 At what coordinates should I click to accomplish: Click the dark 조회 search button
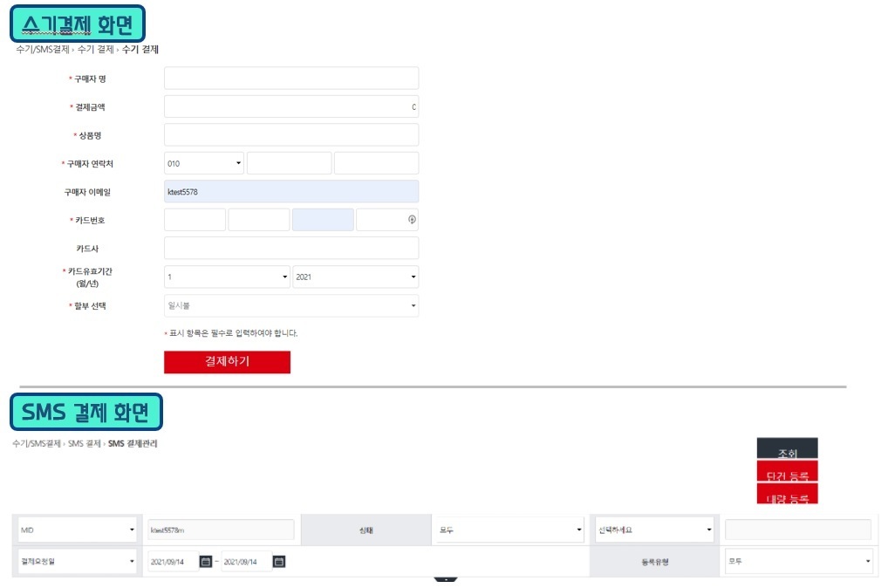pos(787,448)
